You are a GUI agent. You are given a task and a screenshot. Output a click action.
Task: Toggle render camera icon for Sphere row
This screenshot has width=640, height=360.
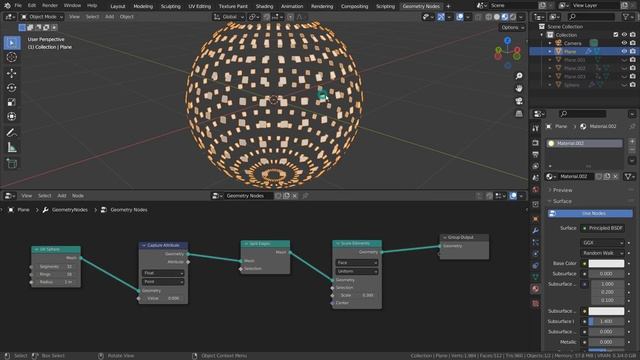point(632,84)
